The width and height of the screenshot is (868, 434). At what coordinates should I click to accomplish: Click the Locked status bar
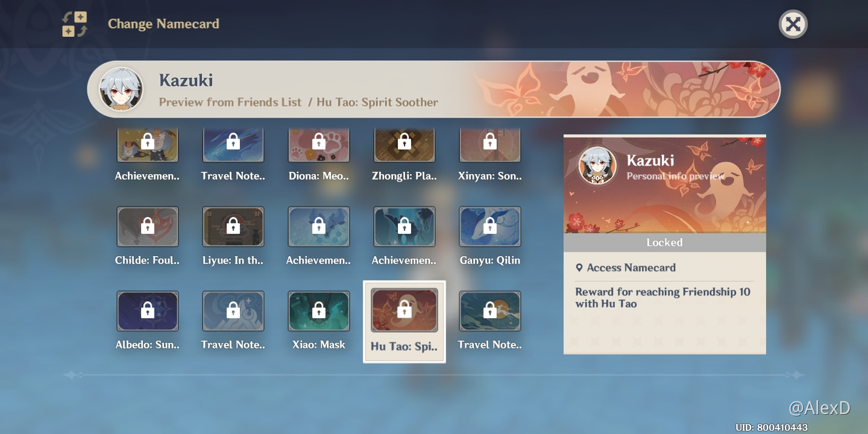pyautogui.click(x=664, y=242)
